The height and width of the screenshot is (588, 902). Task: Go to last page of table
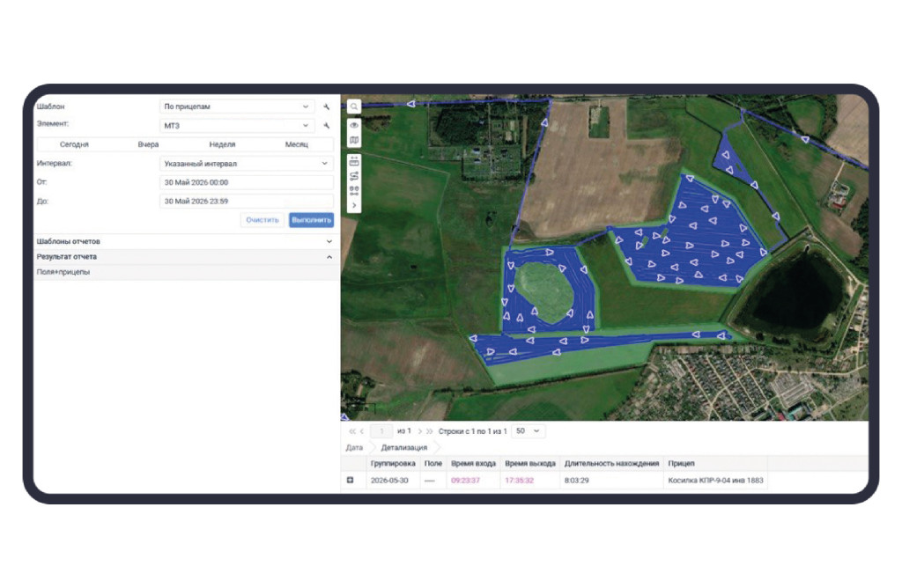[x=429, y=431]
